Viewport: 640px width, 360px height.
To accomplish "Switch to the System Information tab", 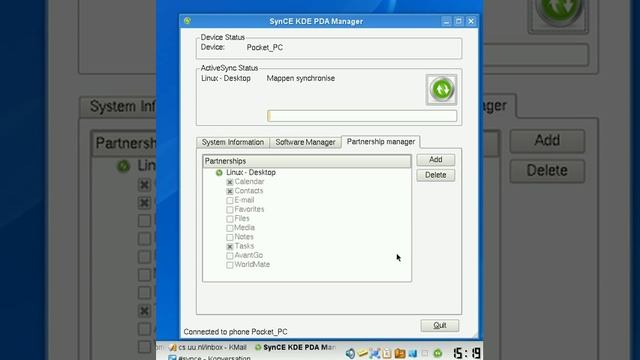I will click(233, 142).
